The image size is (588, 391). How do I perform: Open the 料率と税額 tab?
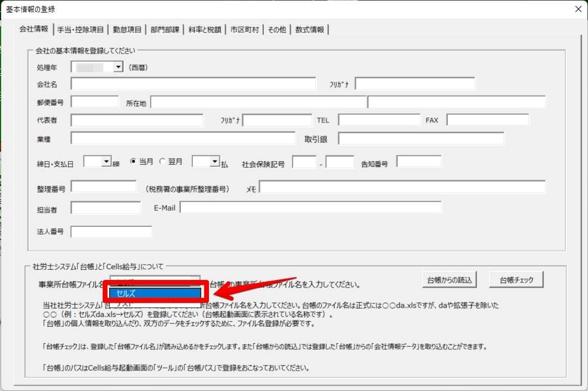click(205, 29)
